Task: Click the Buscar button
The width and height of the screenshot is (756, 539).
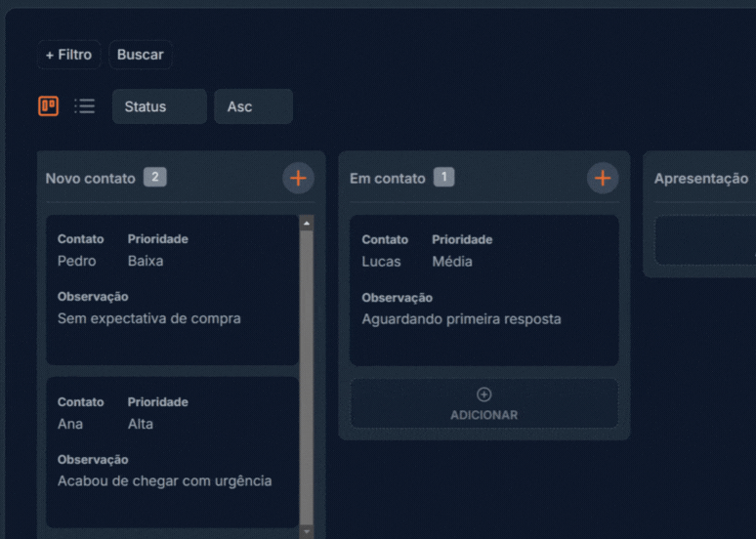Action: click(x=141, y=55)
